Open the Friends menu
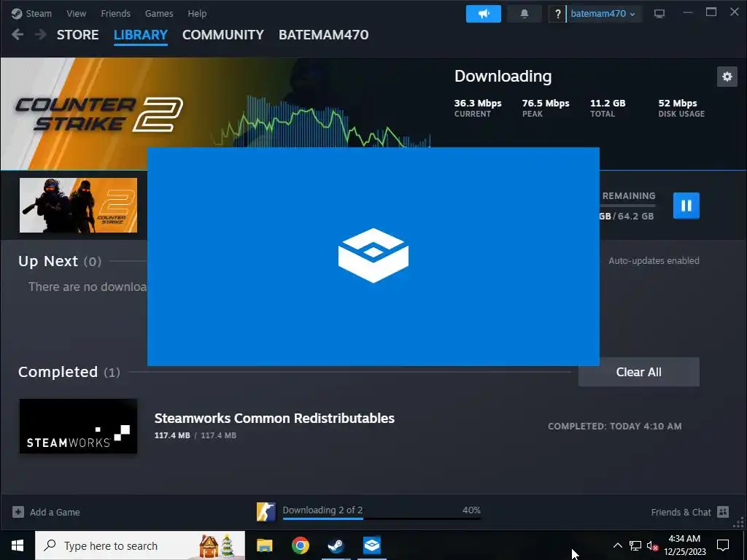The width and height of the screenshot is (747, 560). coord(116,13)
